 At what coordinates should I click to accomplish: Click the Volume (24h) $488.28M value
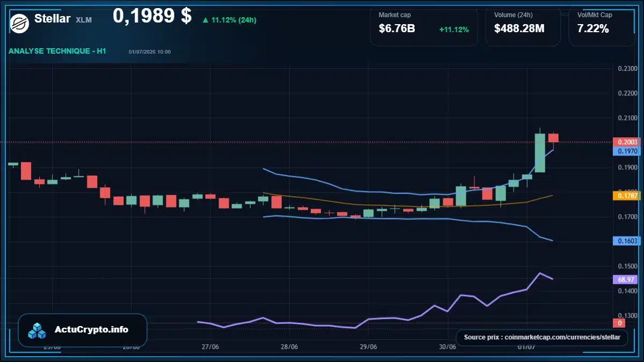pyautogui.click(x=519, y=29)
